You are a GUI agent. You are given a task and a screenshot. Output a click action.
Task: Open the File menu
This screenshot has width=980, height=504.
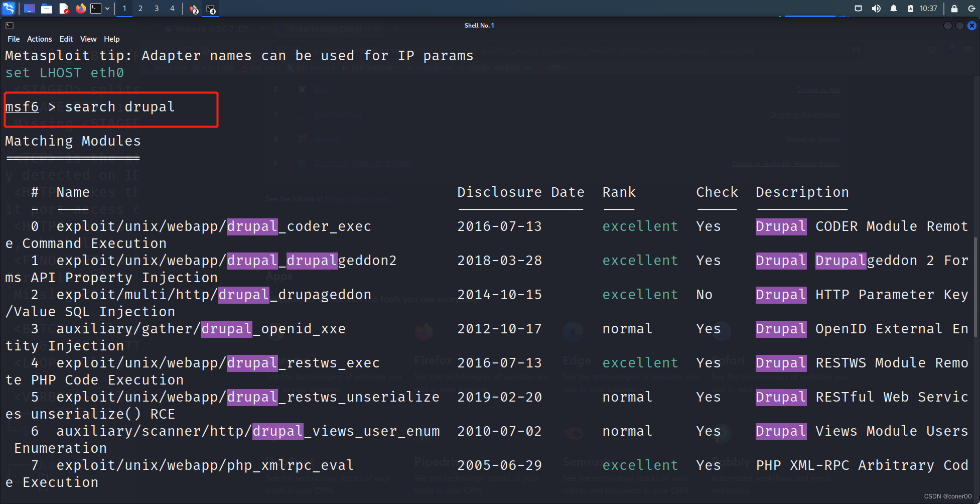click(x=14, y=39)
